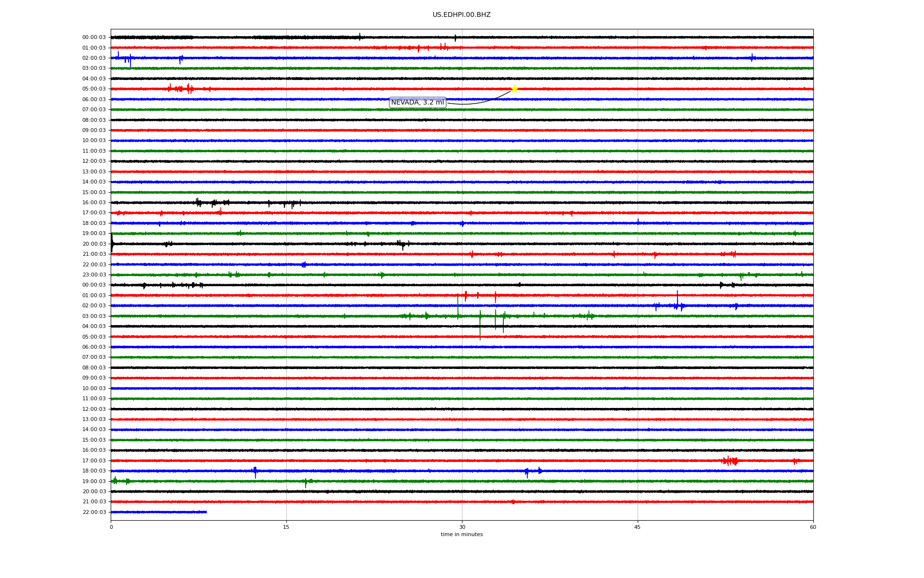Image resolution: width=924 pixels, height=578 pixels.
Task: Click the first 00:00:03 row time label
Action: coord(94,38)
